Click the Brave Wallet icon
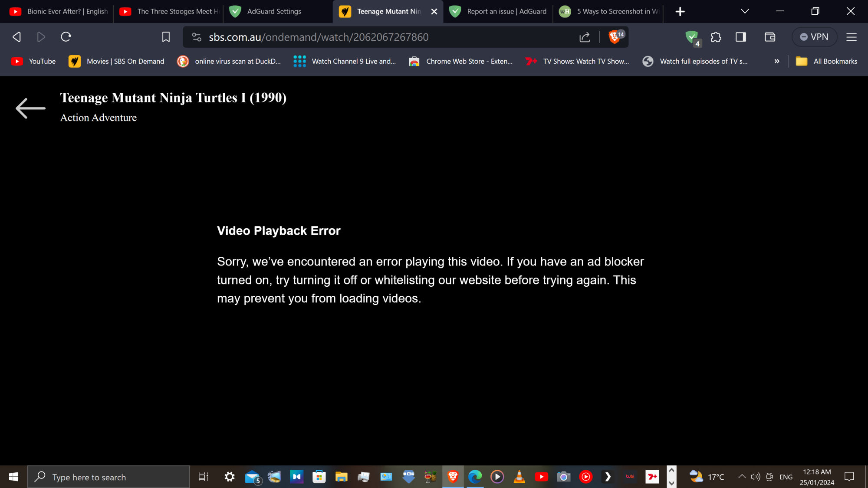The width and height of the screenshot is (868, 488). pos(770,37)
